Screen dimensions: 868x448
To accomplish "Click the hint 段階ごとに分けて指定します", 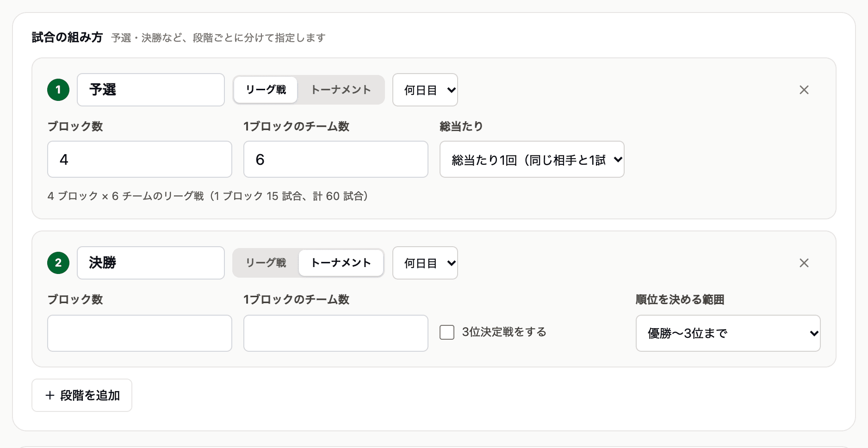I will (x=259, y=38).
